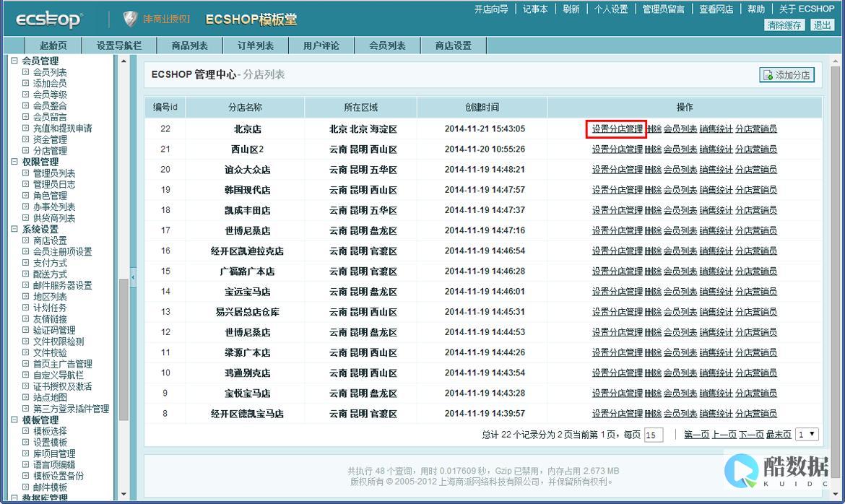Open 邮件服务器设置 in sidebar
This screenshot has height=504, width=845.
(x=63, y=285)
